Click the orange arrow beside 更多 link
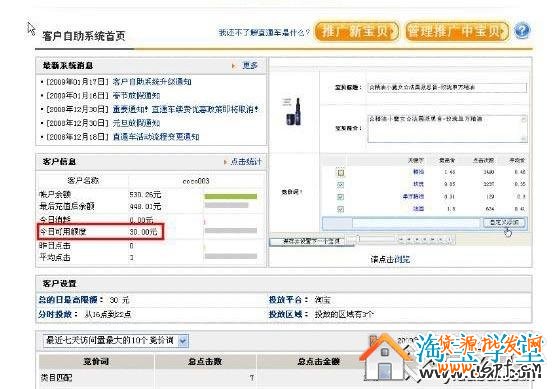 click(233, 66)
